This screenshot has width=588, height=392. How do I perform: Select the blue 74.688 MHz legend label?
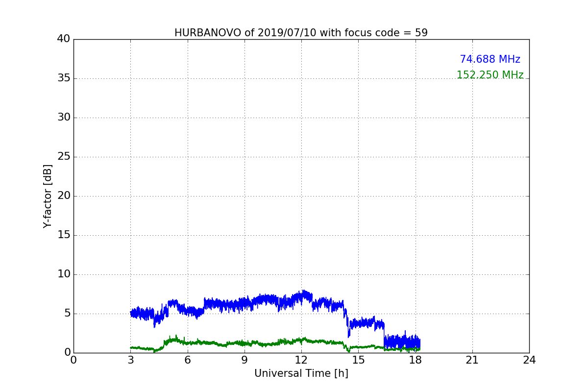490,59
